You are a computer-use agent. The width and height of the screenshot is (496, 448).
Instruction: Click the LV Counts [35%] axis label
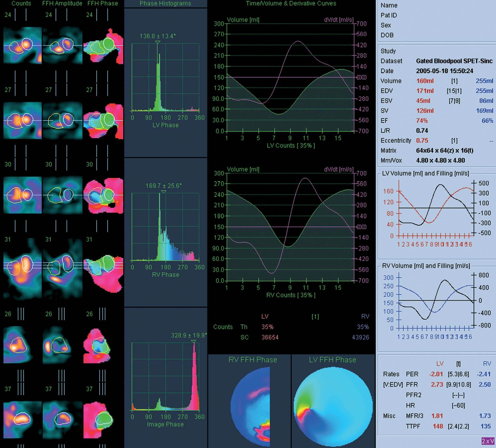[291, 145]
